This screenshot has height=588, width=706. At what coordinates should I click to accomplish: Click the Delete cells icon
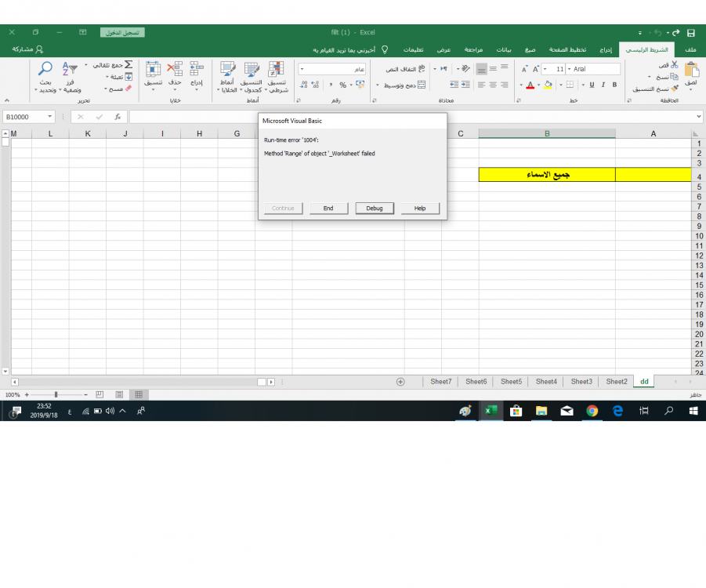tap(175, 70)
